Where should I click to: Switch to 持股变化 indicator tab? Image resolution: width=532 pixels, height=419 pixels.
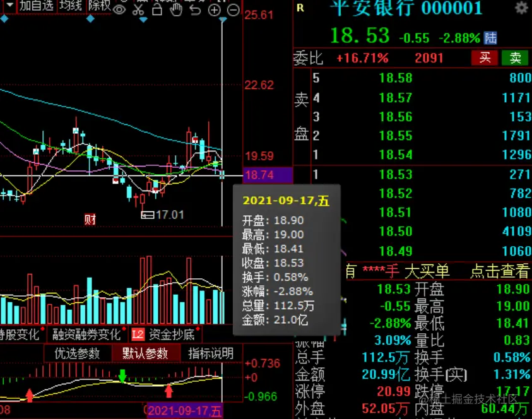(20, 335)
